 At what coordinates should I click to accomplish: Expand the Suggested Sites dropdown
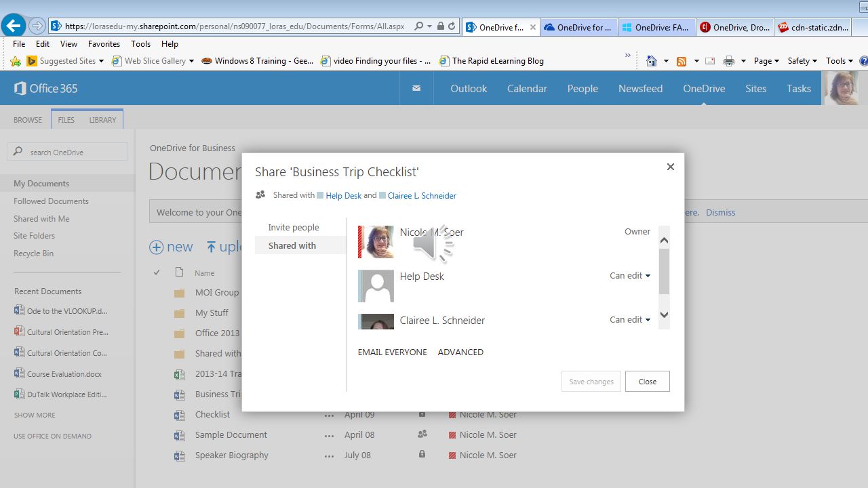pos(101,61)
